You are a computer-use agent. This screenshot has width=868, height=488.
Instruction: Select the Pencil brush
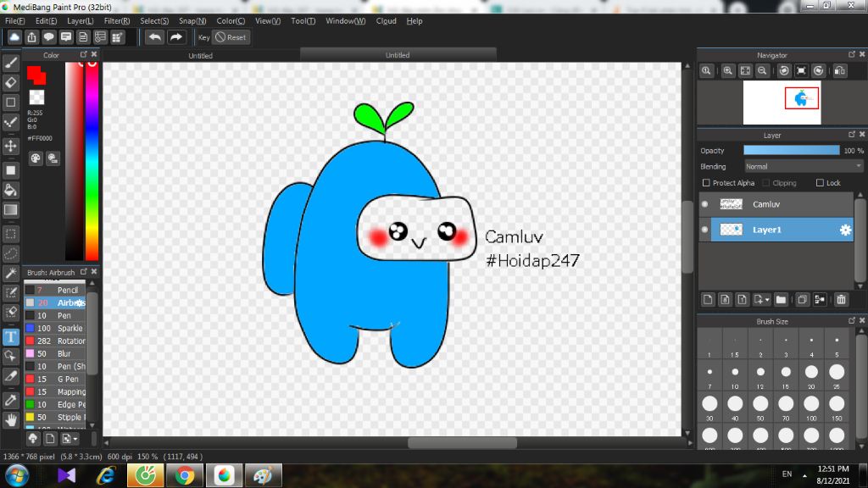coord(55,290)
